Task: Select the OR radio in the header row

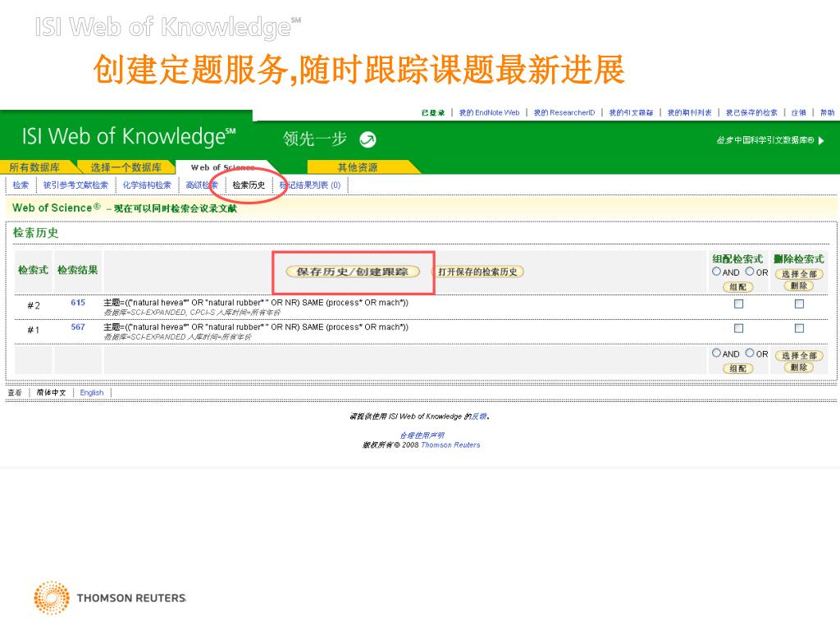Action: coord(750,272)
